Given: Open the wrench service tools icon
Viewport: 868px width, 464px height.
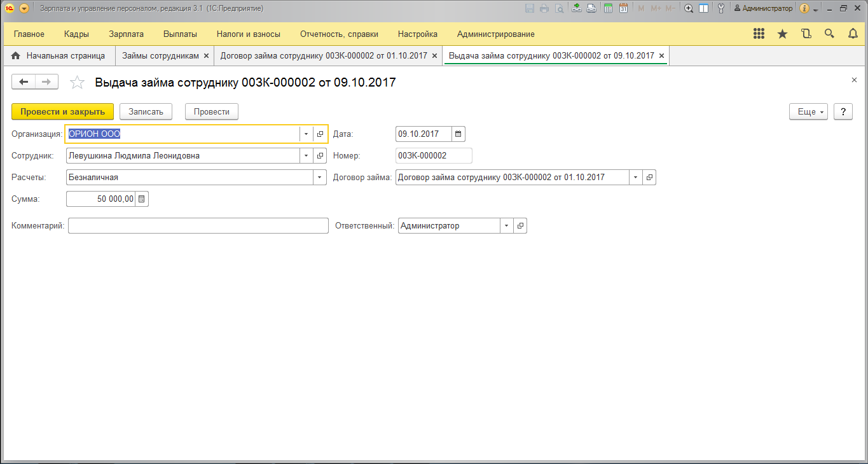Looking at the screenshot, I should [720, 8].
